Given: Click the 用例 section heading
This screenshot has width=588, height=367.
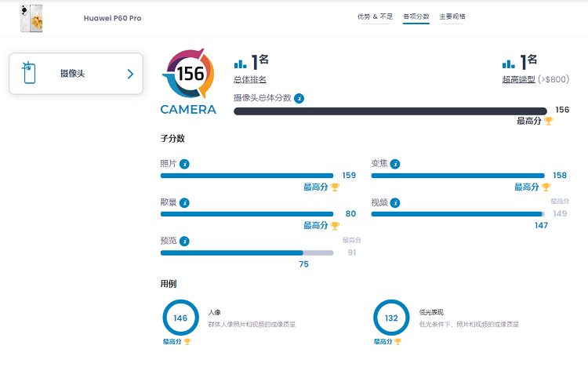Looking at the screenshot, I should (169, 284).
